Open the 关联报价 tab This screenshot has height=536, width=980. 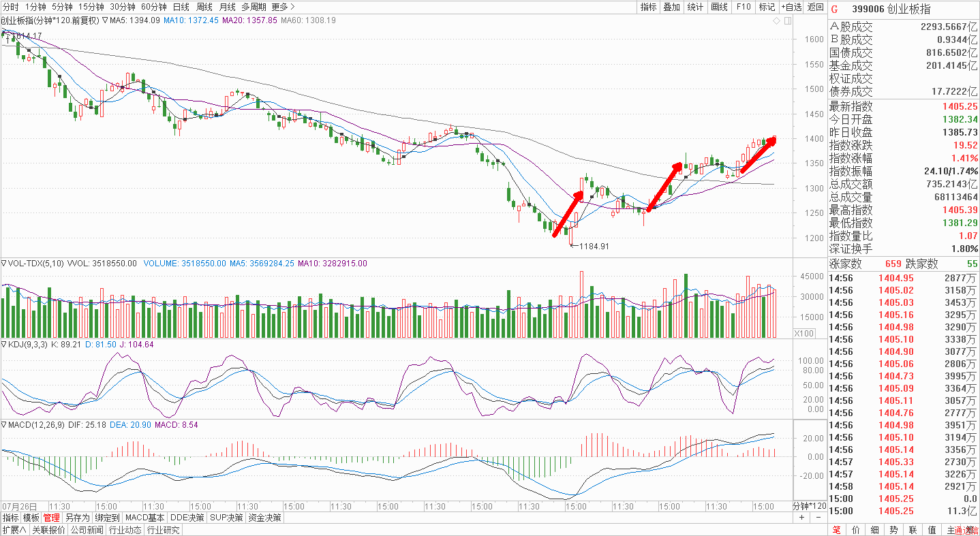(x=48, y=530)
